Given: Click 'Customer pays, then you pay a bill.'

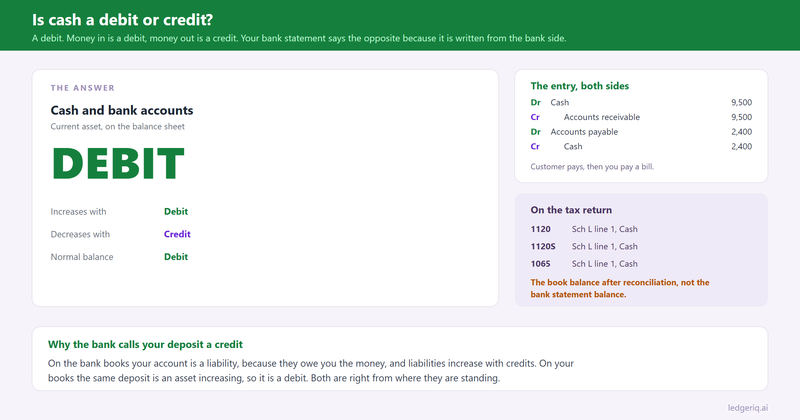Looking at the screenshot, I should [592, 167].
